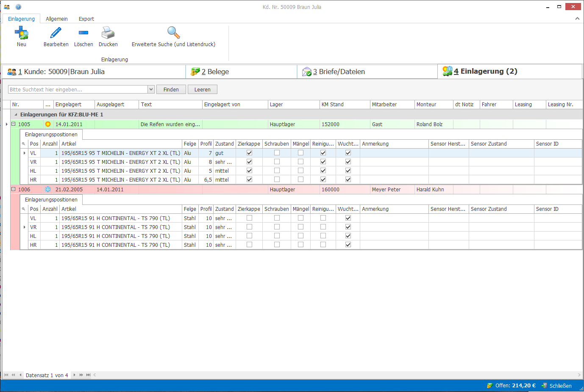Screen dimensions: 584x392
Task: Click Profil value 6,5 in HR row
Action: [x=206, y=179]
